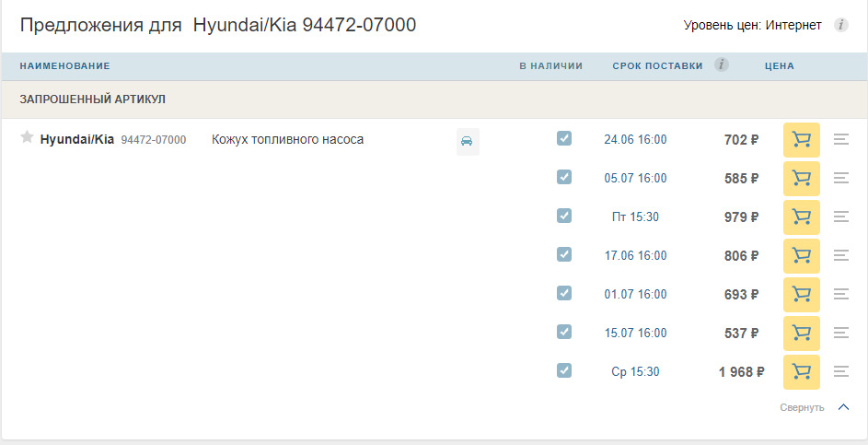Open details menu for the 979 ₽ offer
This screenshot has height=445, width=868.
pyautogui.click(x=840, y=217)
